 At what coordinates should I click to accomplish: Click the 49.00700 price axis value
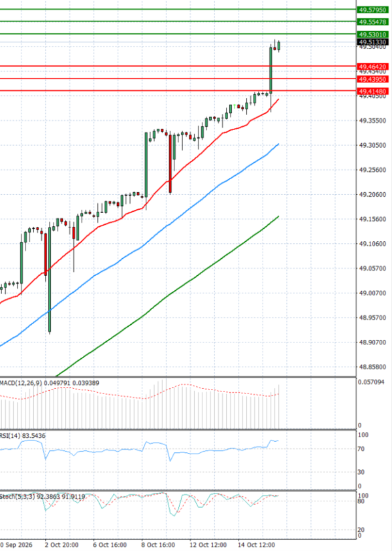[x=372, y=293]
